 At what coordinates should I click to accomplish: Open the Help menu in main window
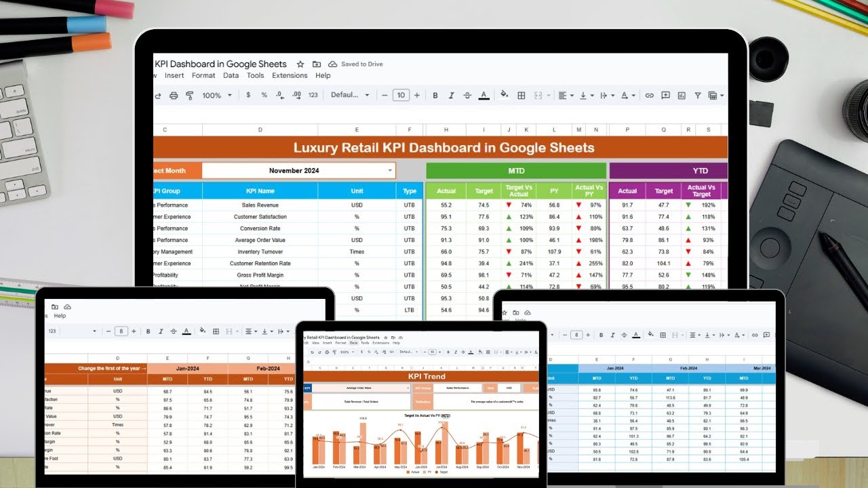pos(323,76)
